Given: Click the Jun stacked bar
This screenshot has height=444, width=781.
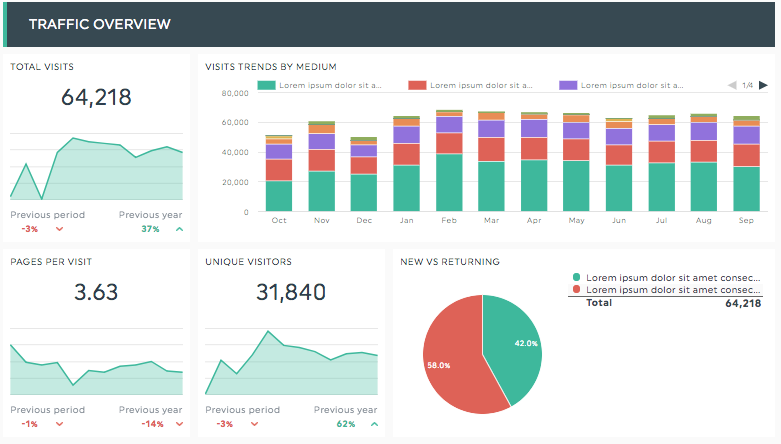Looking at the screenshot, I should click(619, 164).
